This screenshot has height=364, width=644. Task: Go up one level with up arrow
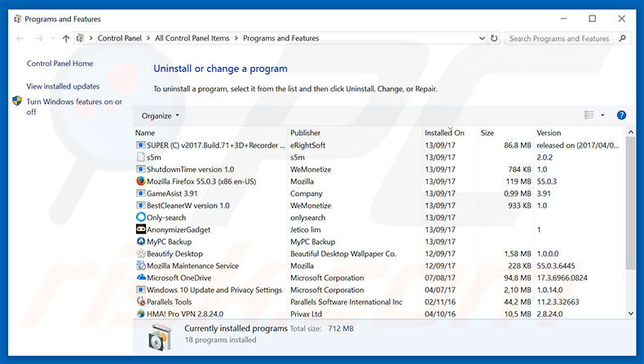point(66,38)
